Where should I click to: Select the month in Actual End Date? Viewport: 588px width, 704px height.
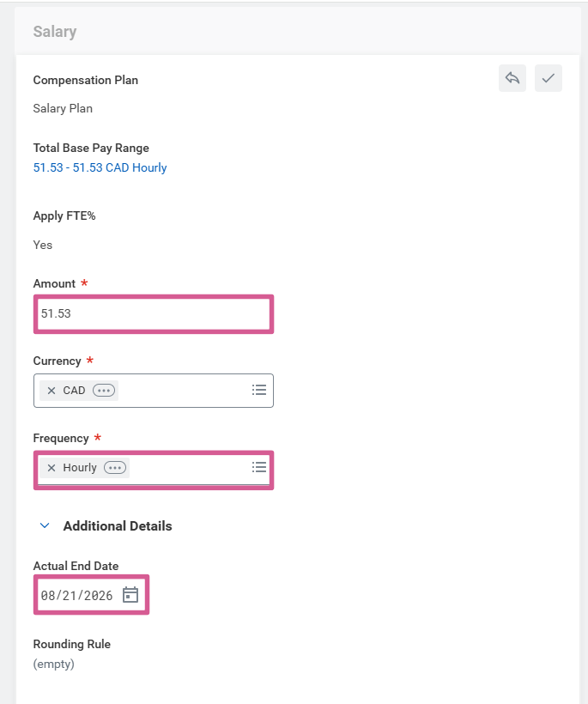click(48, 595)
